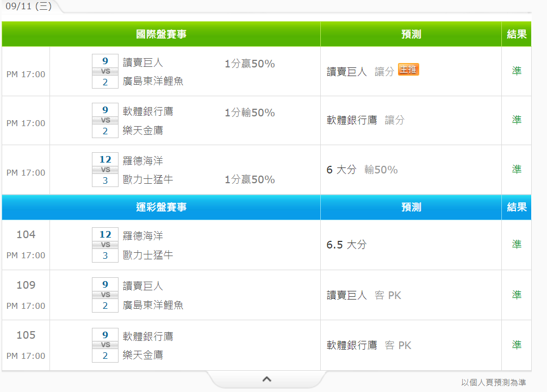Open 樂天金鷹 team in game 105

(x=142, y=355)
